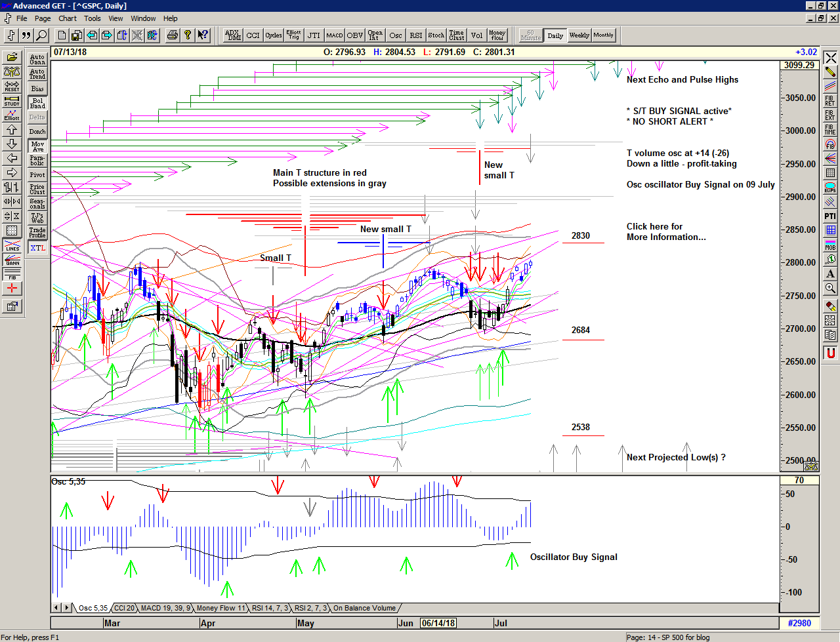840x642 pixels.
Task: Click the Print icon in toolbar
Action: (x=172, y=35)
